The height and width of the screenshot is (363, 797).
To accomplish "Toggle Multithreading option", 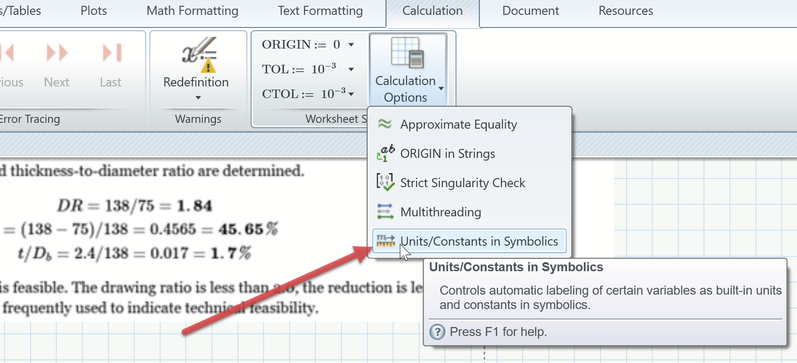I will point(469,211).
